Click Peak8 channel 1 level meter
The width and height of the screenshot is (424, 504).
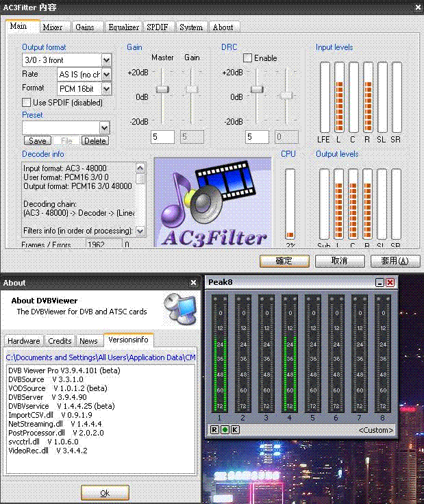pyautogui.click(x=219, y=353)
